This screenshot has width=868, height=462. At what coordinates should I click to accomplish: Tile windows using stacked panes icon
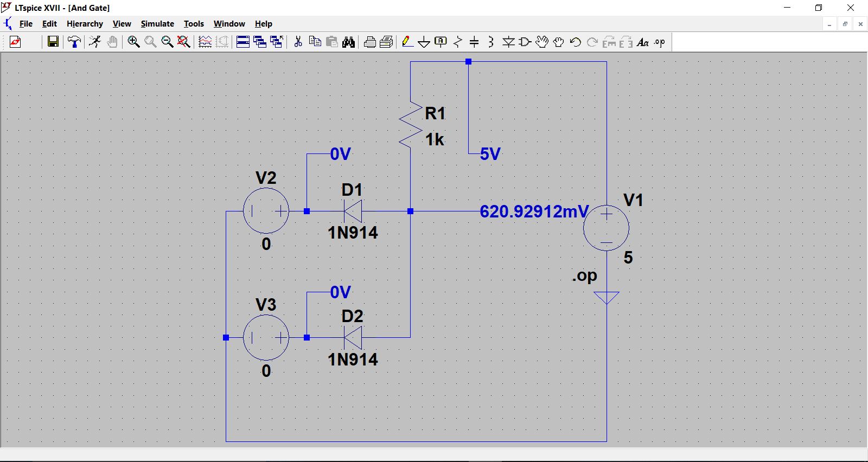point(243,42)
